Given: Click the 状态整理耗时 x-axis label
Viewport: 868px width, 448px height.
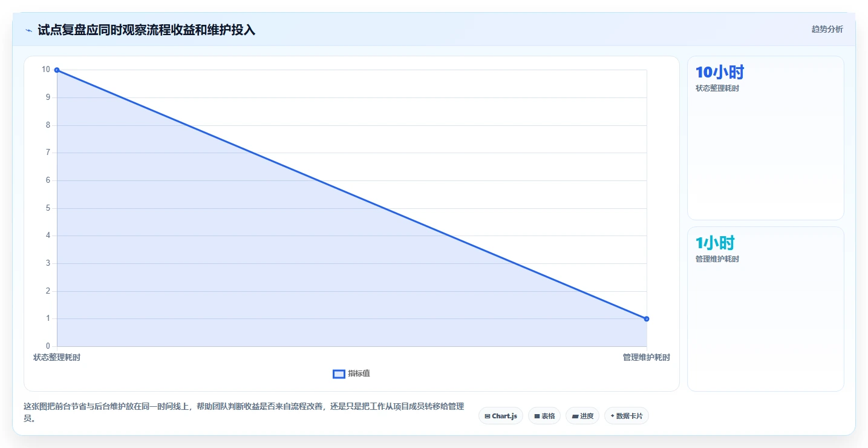Looking at the screenshot, I should 57,358.
